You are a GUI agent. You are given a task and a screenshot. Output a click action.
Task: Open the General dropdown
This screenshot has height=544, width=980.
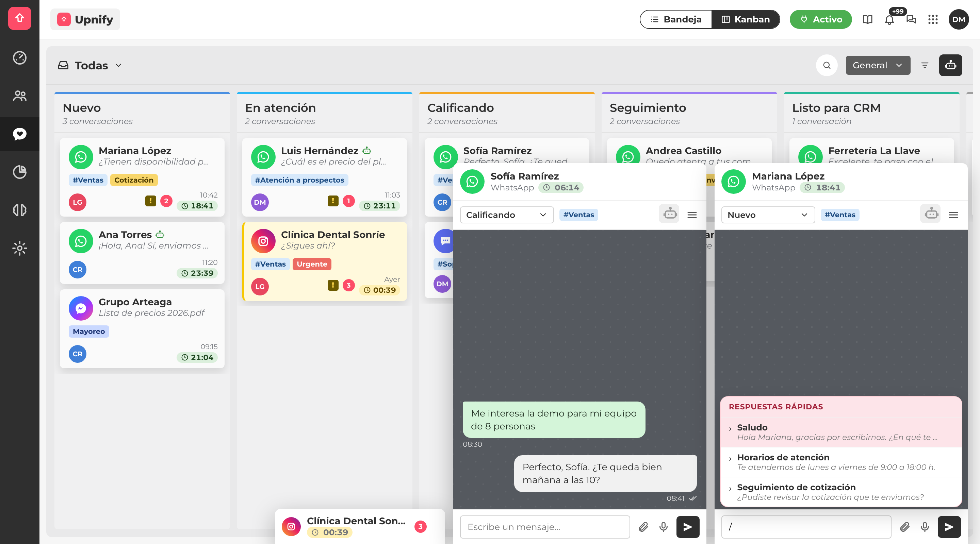coord(878,65)
